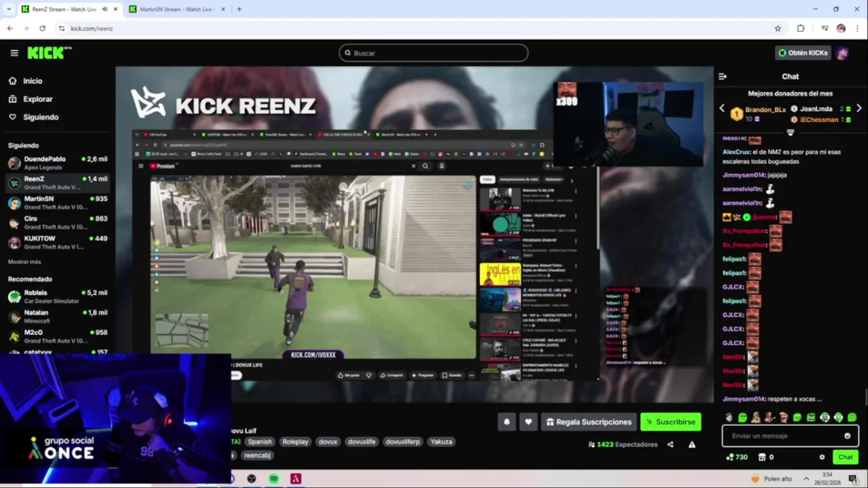Toggle notification bell for channel
The width and height of the screenshot is (868, 488).
pyautogui.click(x=507, y=422)
